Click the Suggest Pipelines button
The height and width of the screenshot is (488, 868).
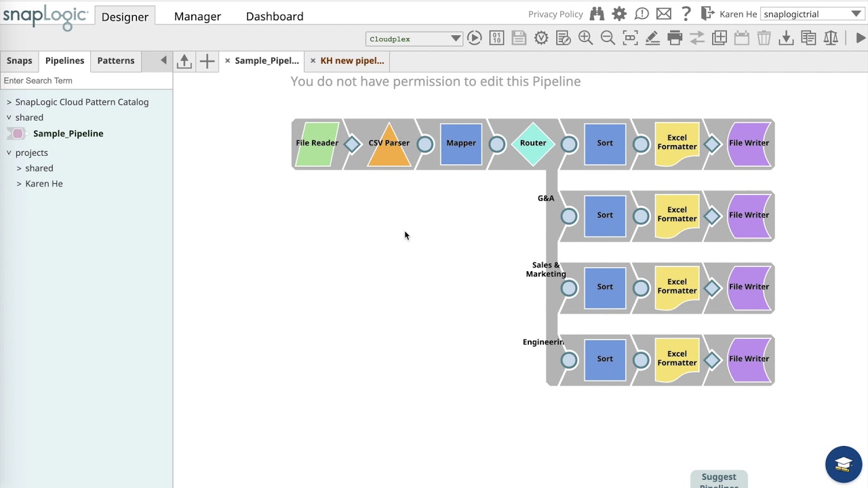pyautogui.click(x=719, y=479)
